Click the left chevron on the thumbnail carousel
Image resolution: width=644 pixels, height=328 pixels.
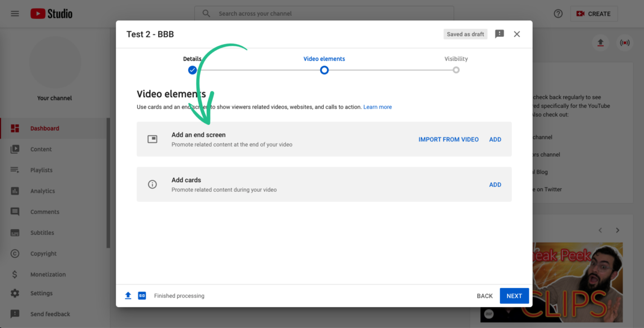pos(601,230)
